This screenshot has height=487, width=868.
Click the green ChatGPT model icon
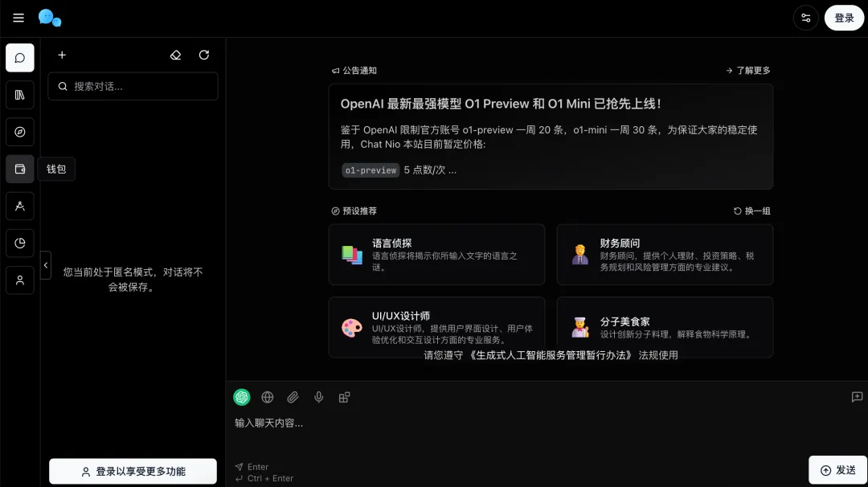(242, 397)
